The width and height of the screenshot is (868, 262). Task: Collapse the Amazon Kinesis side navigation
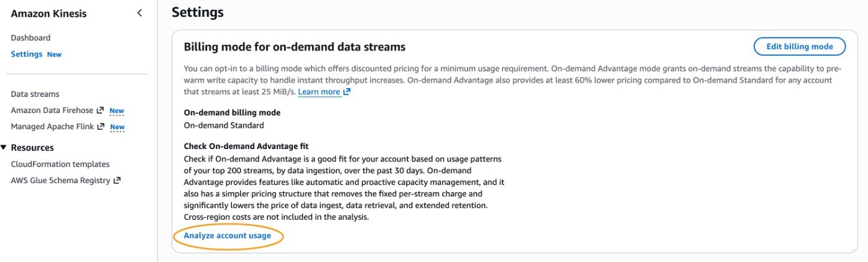click(x=140, y=13)
